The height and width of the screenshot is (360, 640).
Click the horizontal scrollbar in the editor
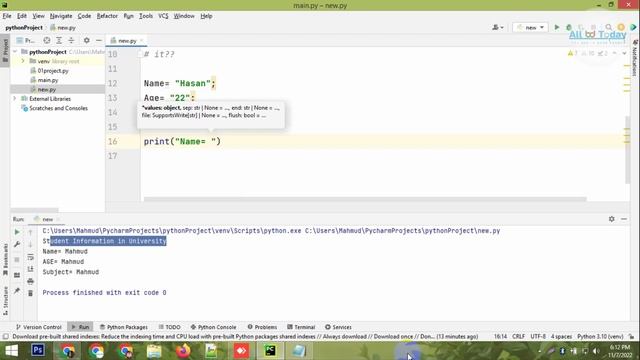(365, 199)
